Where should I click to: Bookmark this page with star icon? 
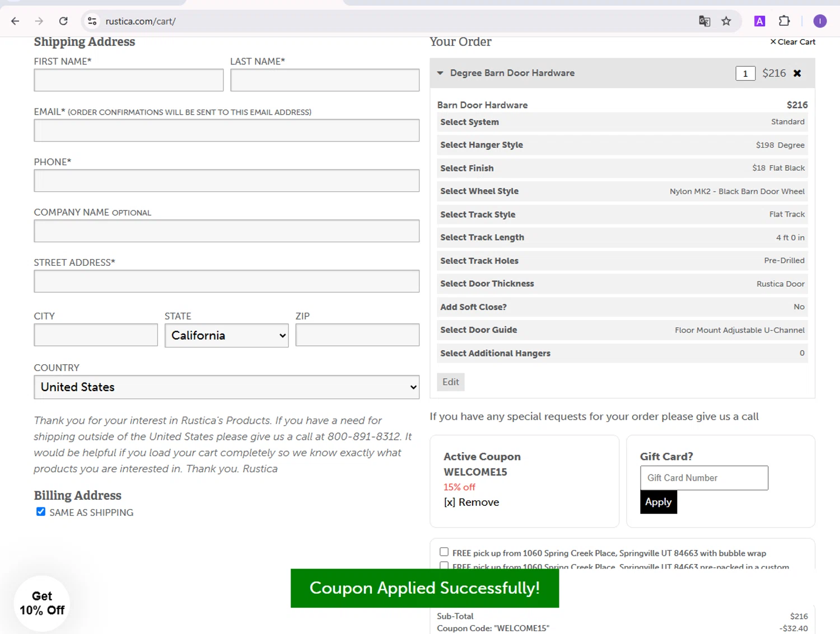pyautogui.click(x=726, y=21)
